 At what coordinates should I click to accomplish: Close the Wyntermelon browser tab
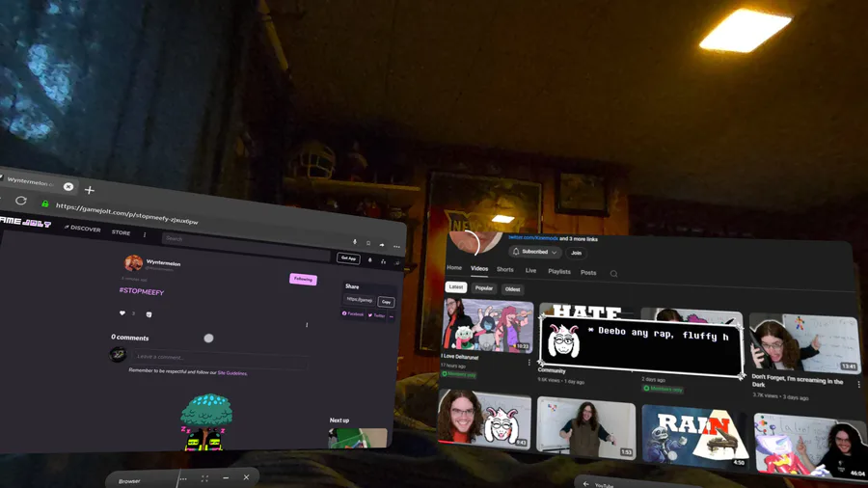coord(68,186)
